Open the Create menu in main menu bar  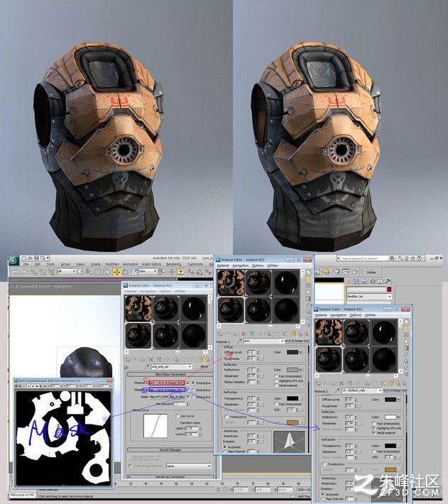(x=96, y=264)
